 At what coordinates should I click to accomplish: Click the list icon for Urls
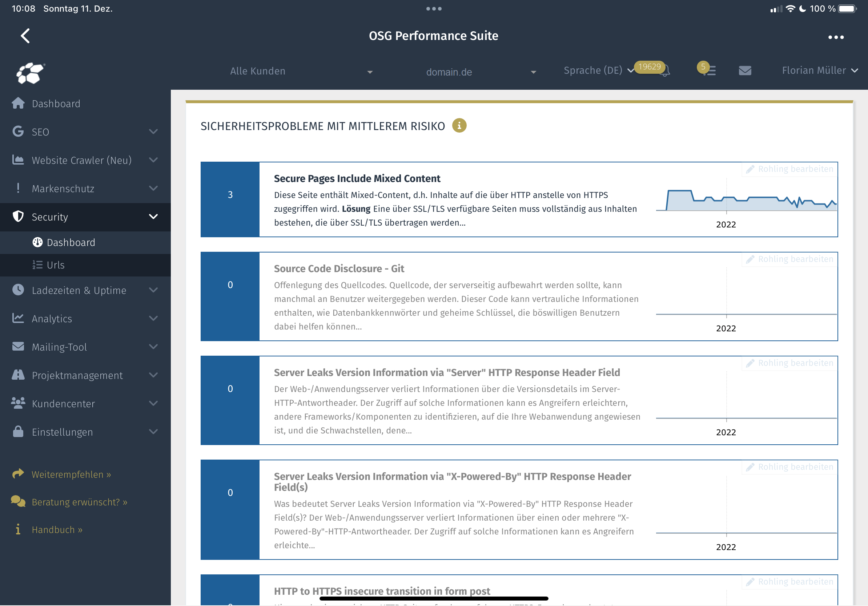(37, 265)
